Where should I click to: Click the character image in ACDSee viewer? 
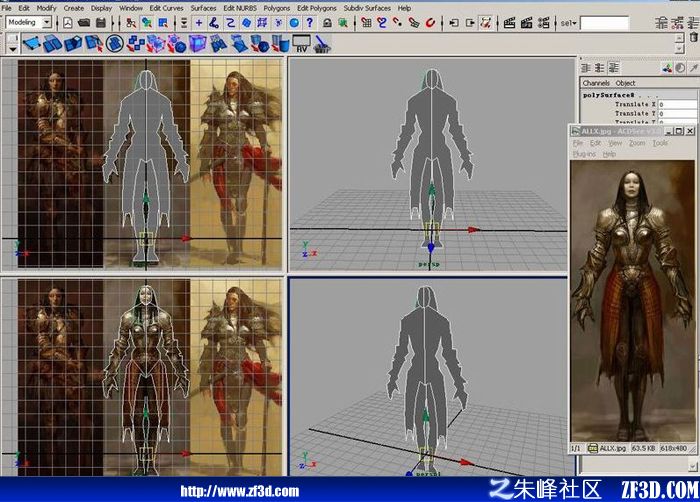tap(633, 301)
